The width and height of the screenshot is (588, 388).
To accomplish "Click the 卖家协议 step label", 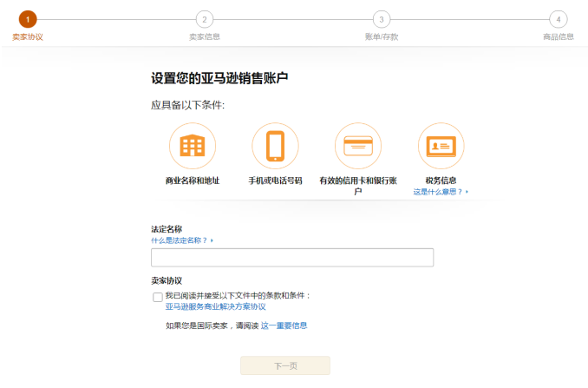I will [28, 36].
